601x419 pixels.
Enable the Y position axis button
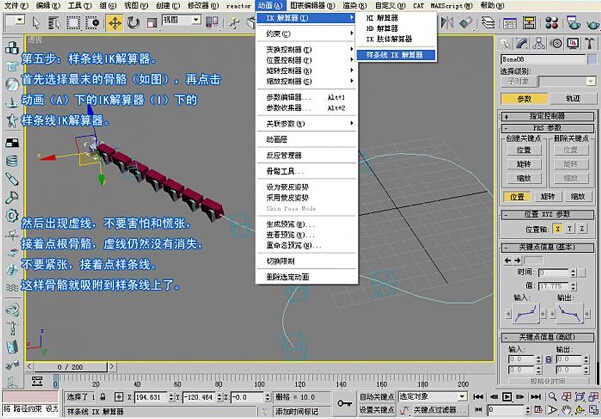(x=570, y=229)
